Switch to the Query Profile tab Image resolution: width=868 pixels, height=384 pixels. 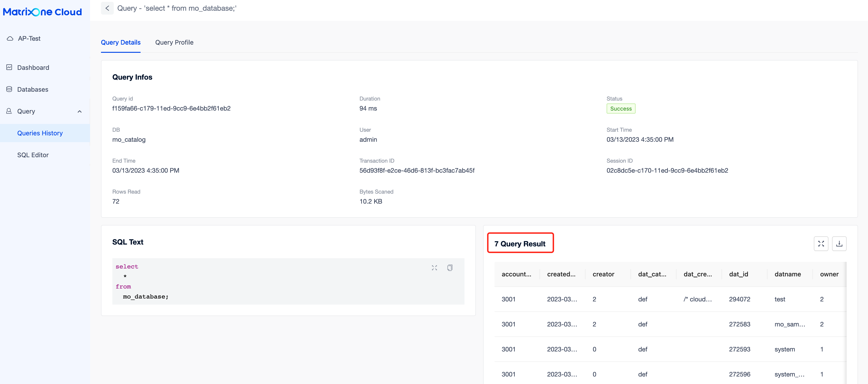tap(174, 42)
